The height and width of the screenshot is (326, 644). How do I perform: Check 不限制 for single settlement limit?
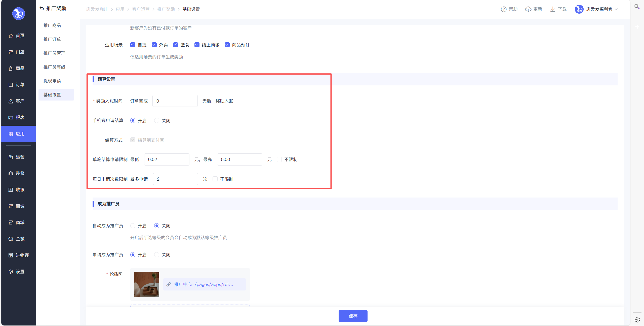[279, 159]
